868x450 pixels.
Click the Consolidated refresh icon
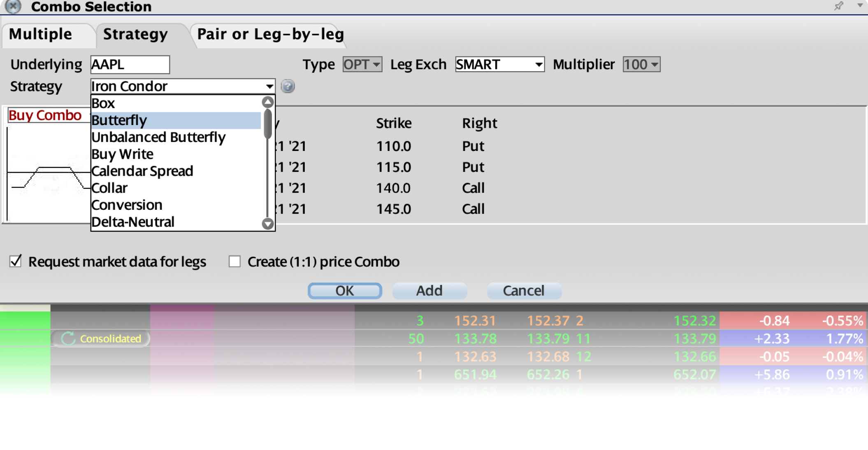[x=68, y=339]
